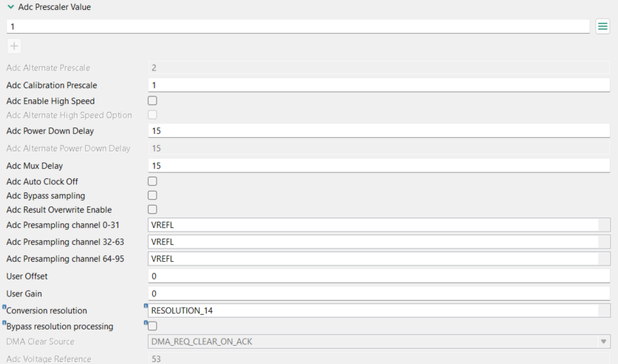The width and height of the screenshot is (618, 364).
Task: Open the Adc Presampling channel 64-95 dropdown
Action: pos(604,258)
